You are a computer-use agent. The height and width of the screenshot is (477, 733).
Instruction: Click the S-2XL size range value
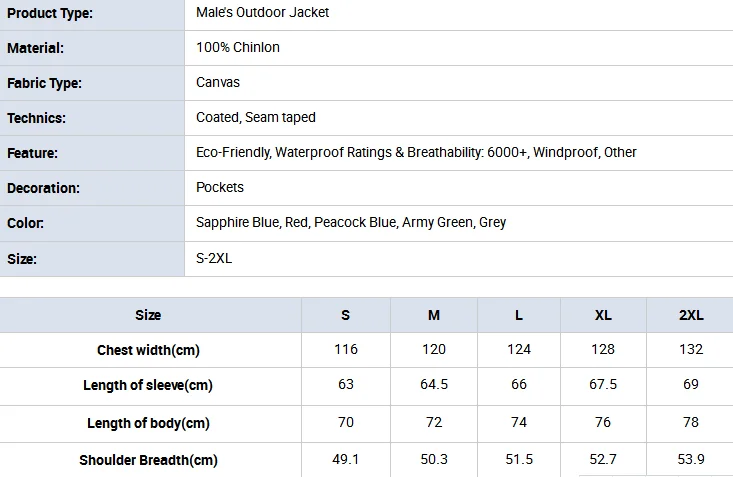[x=214, y=258]
